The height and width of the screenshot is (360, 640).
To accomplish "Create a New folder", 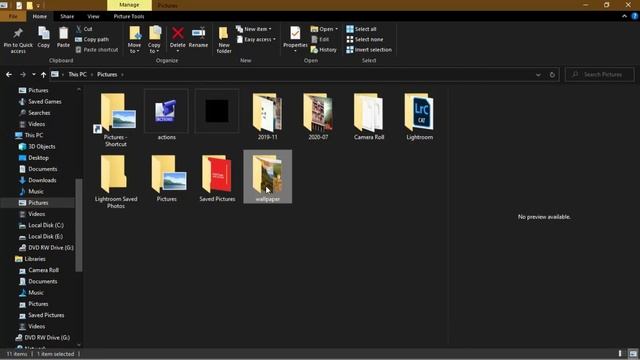I will (224, 40).
